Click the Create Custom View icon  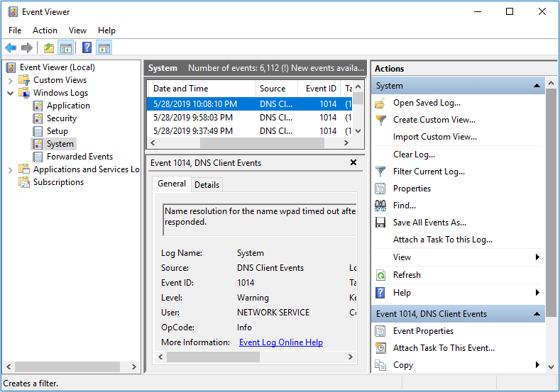pos(380,120)
